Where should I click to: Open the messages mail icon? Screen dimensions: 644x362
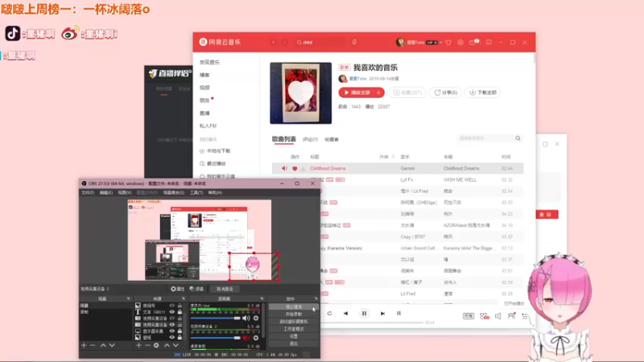[x=473, y=43]
